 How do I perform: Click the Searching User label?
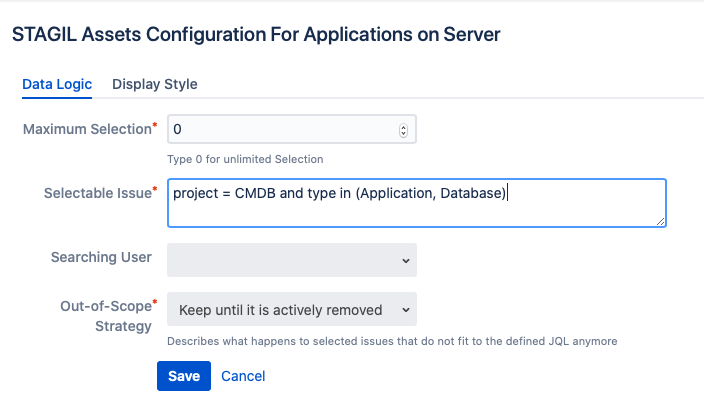coord(101,257)
